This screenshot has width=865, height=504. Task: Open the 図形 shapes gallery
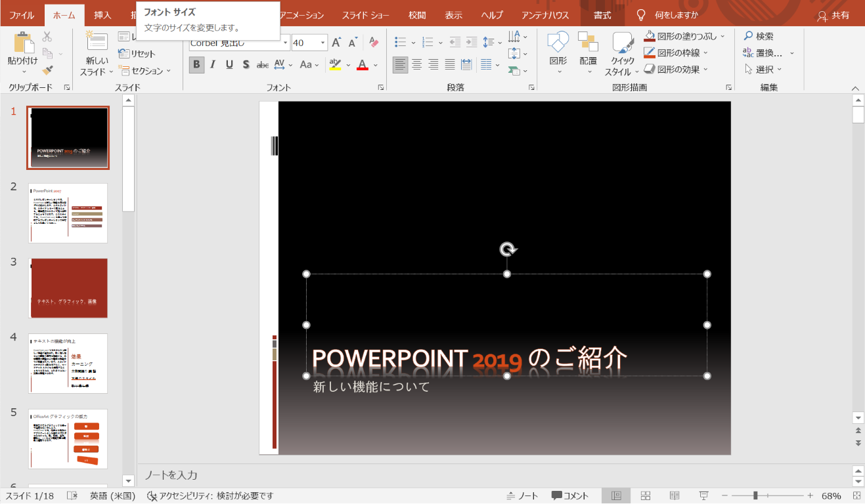coord(558,52)
